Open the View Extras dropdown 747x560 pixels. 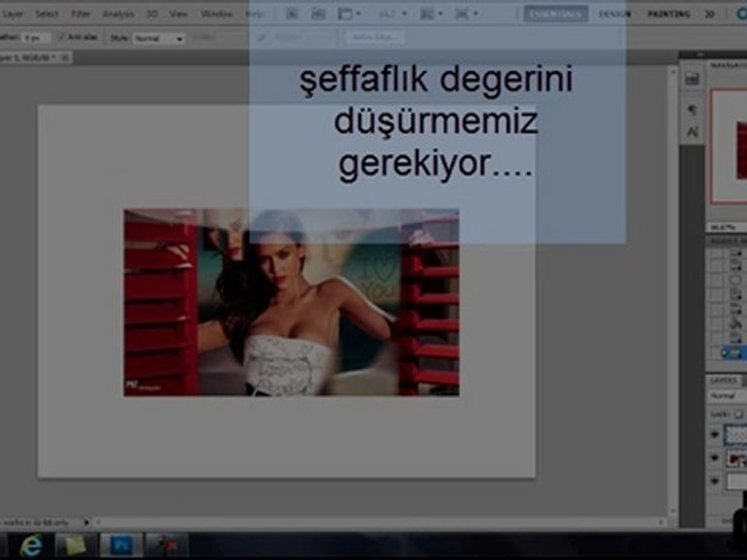click(349, 14)
